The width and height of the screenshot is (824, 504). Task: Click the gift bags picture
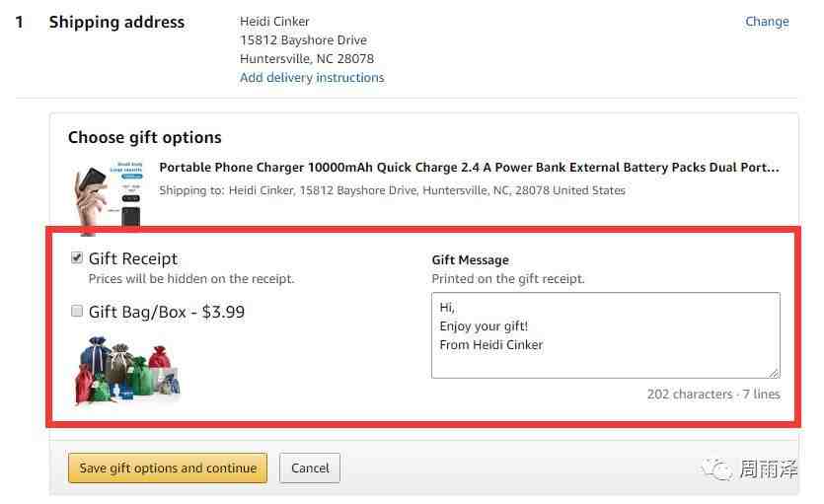[x=127, y=369]
